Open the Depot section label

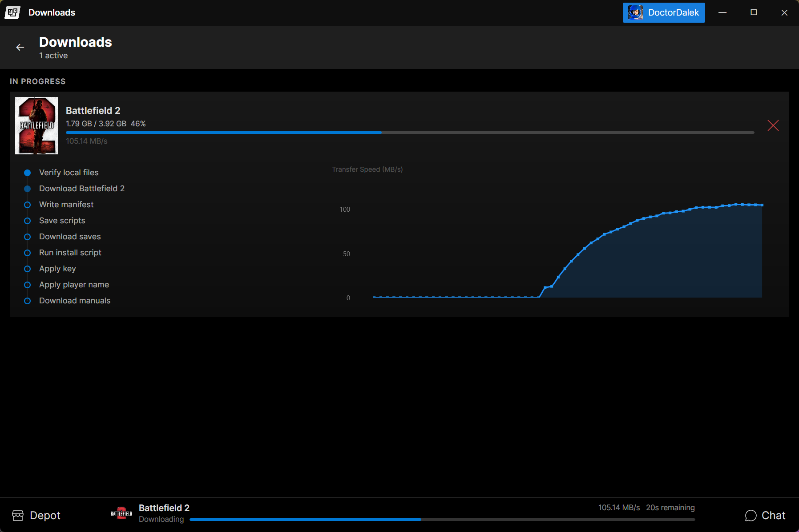[45, 515]
